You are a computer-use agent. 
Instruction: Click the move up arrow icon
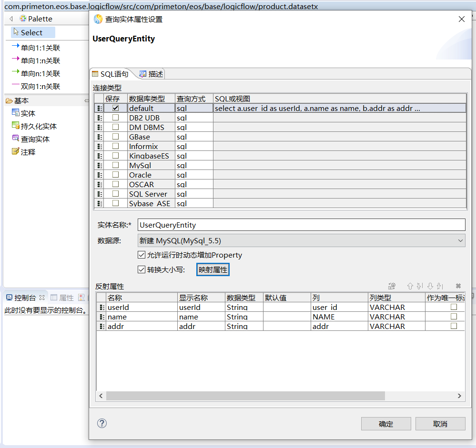410,286
